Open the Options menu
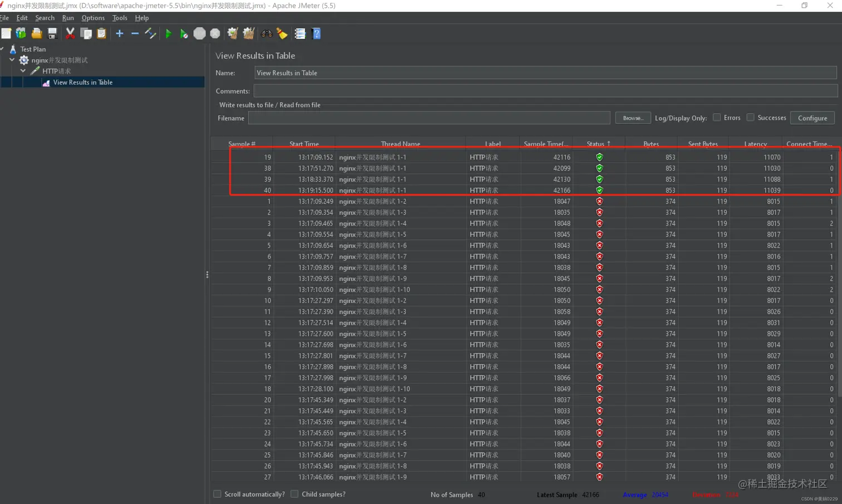The image size is (842, 504). point(93,18)
